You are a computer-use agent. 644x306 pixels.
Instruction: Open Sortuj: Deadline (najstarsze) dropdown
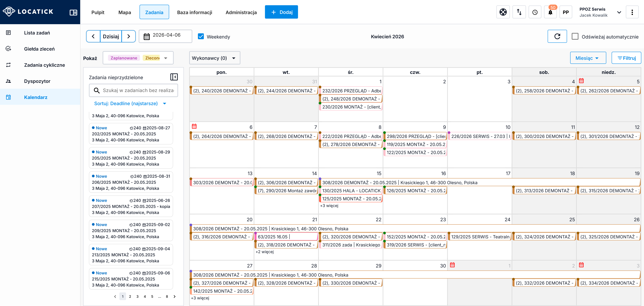130,103
